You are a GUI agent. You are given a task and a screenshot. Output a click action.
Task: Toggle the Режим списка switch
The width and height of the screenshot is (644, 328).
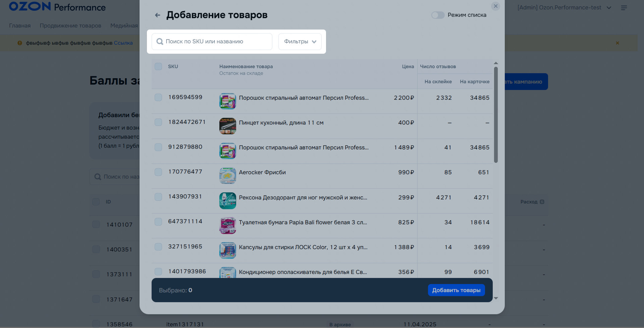[x=438, y=15]
